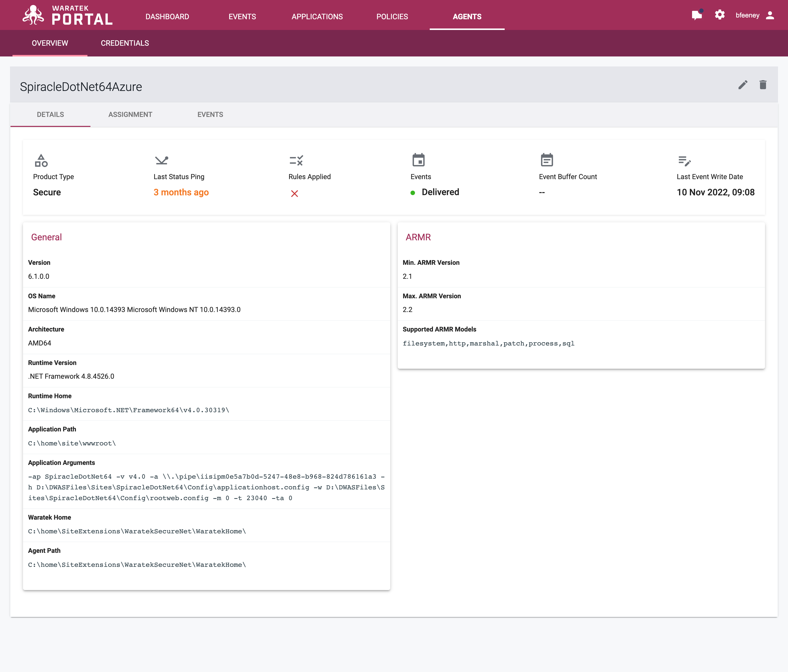Click the Product Type shapes icon
Viewport: 788px width, 672px height.
click(x=41, y=160)
